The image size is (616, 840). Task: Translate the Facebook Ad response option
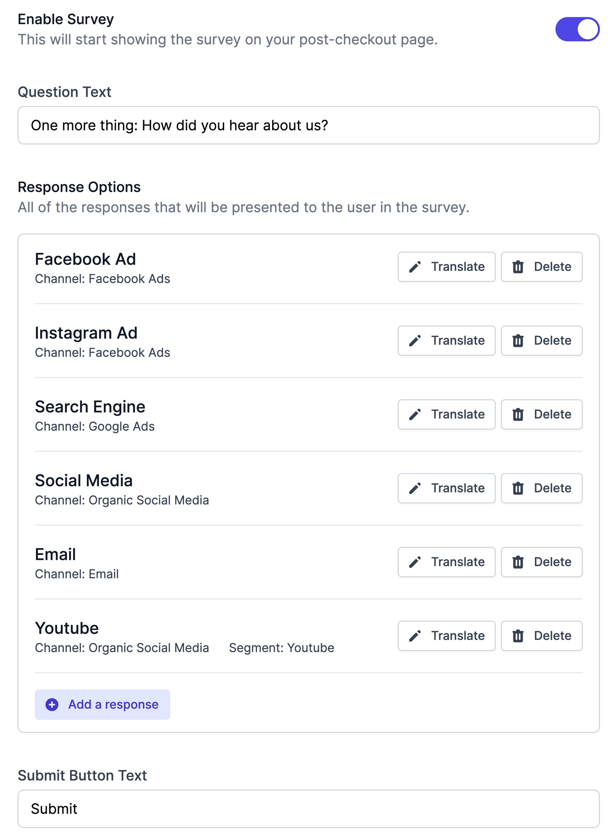(446, 267)
